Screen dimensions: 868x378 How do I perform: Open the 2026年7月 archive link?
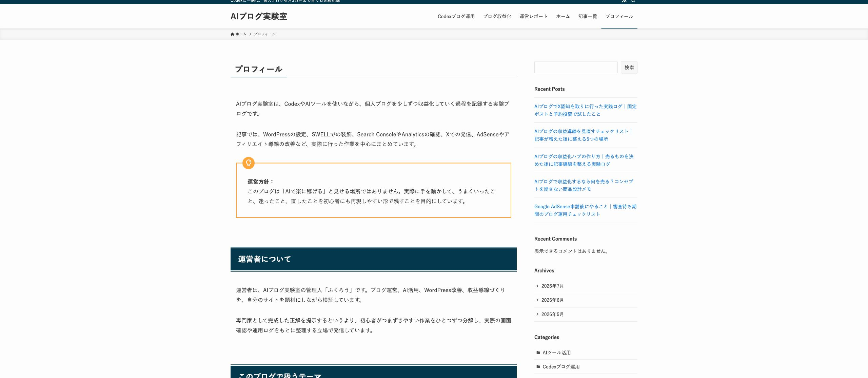552,286
